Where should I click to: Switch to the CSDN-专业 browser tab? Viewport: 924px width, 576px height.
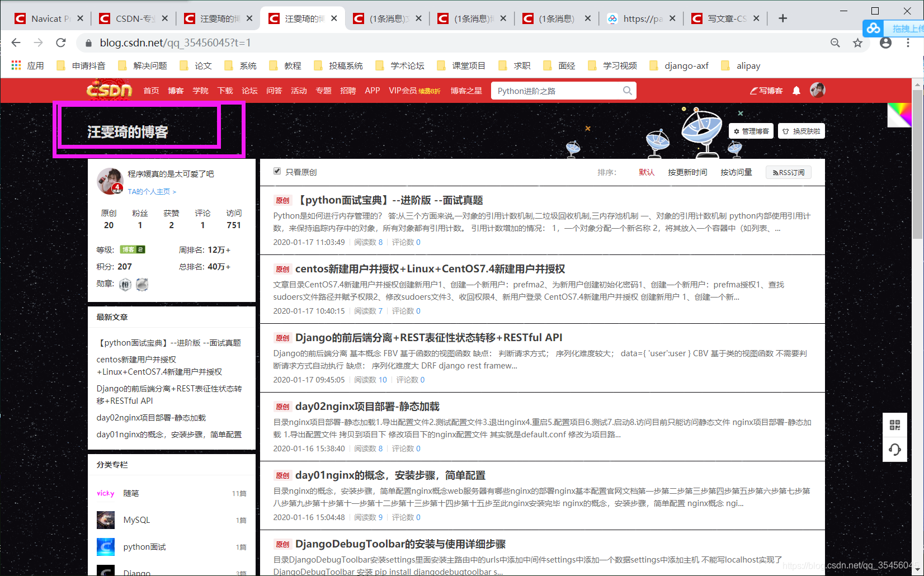[134, 18]
